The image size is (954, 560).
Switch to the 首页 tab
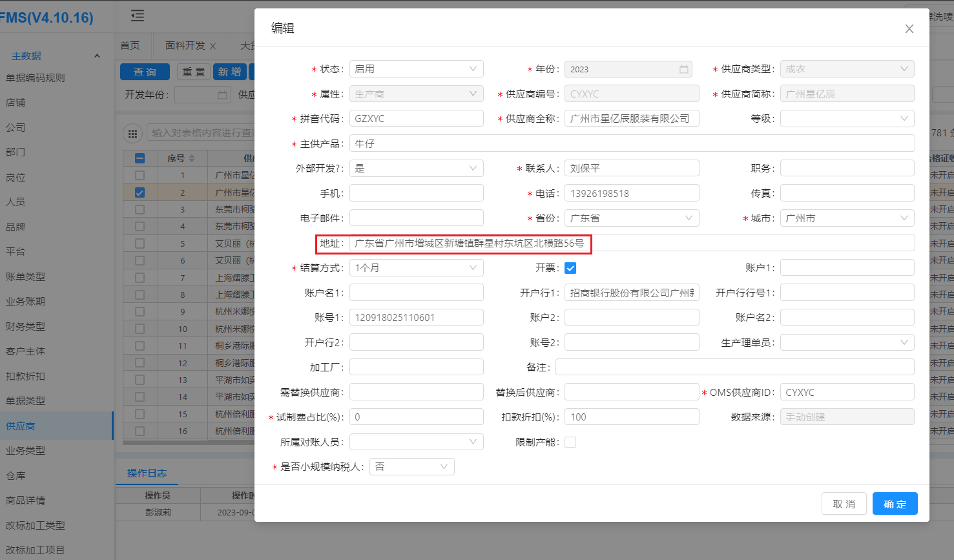click(130, 46)
